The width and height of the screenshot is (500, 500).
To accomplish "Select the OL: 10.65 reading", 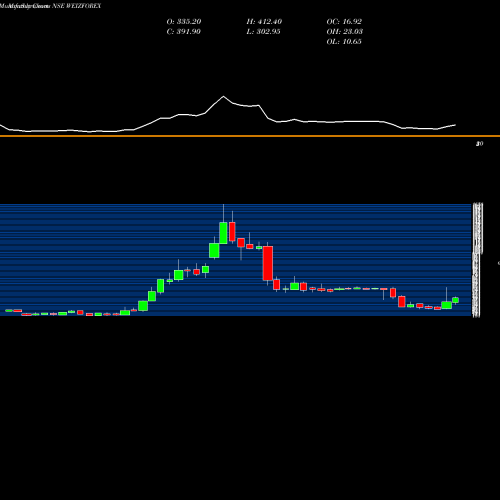I will point(344,42).
